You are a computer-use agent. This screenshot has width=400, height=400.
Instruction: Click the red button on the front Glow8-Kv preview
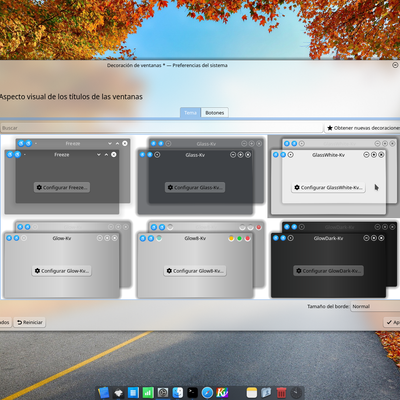click(x=247, y=238)
